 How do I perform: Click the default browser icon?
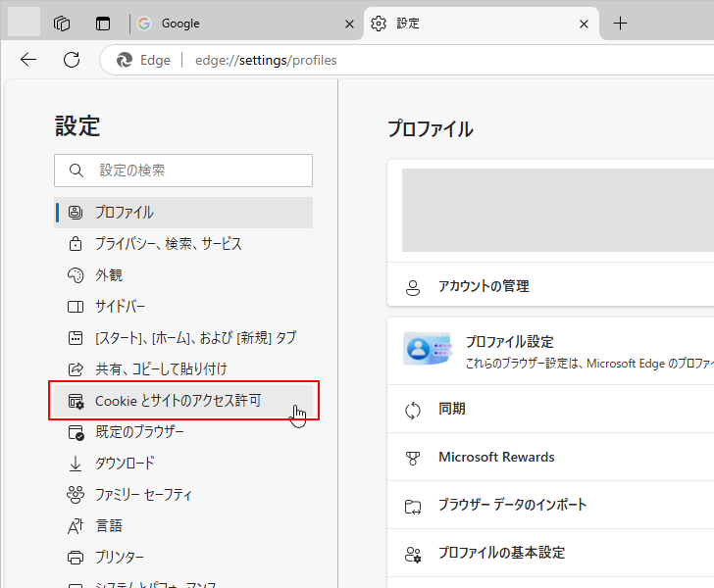(76, 432)
